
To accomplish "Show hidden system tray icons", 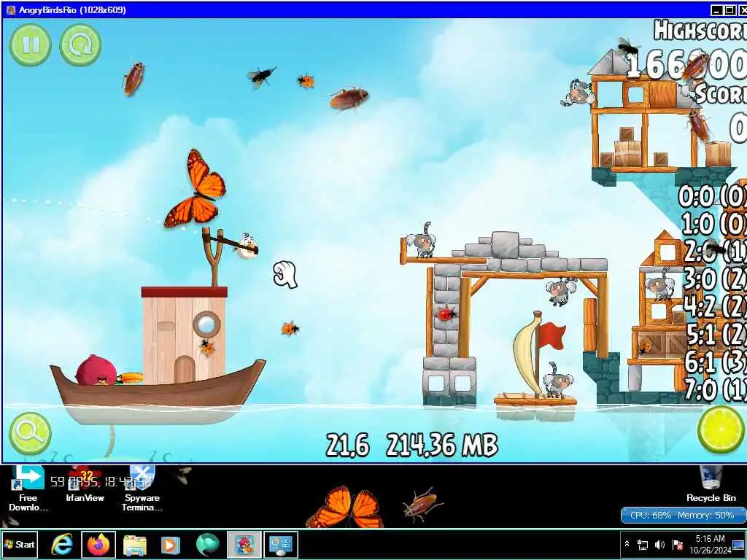I will pos(627,544).
